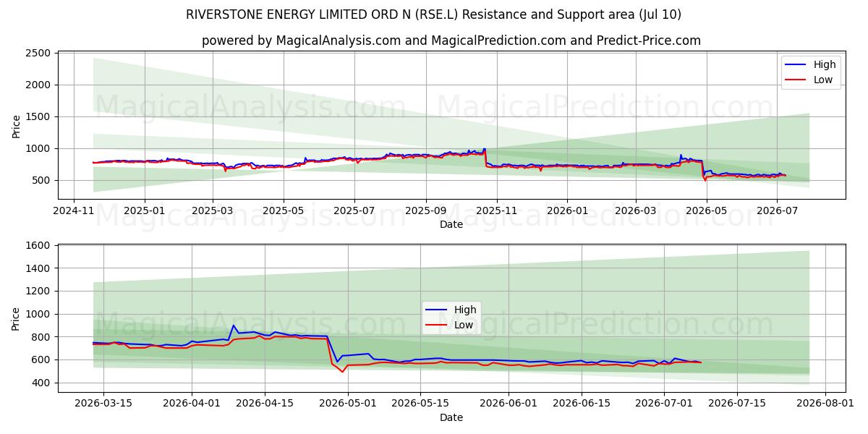Click the '800' y-axis label in the bottom chart
Screen dimensions: 868x434
[41, 337]
